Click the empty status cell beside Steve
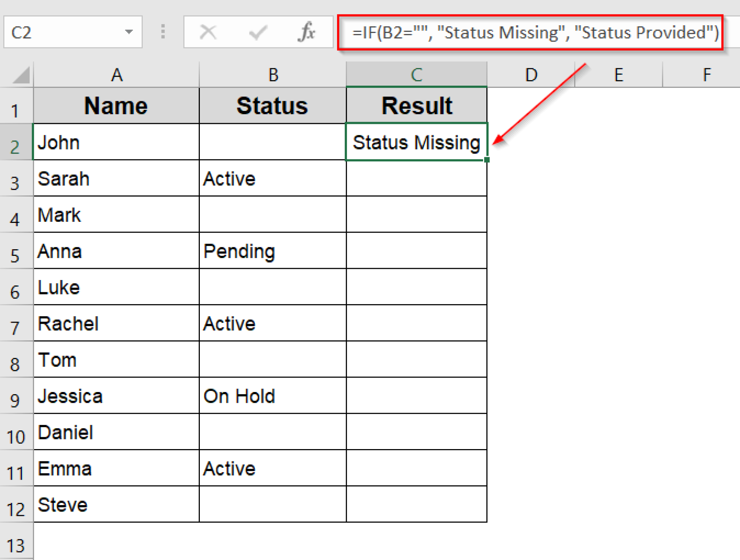Image resolution: width=740 pixels, height=560 pixels. (273, 504)
